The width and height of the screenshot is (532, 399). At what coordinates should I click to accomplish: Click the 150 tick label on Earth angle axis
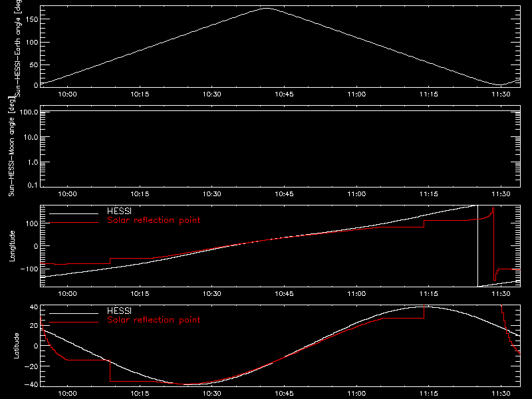pos(32,19)
